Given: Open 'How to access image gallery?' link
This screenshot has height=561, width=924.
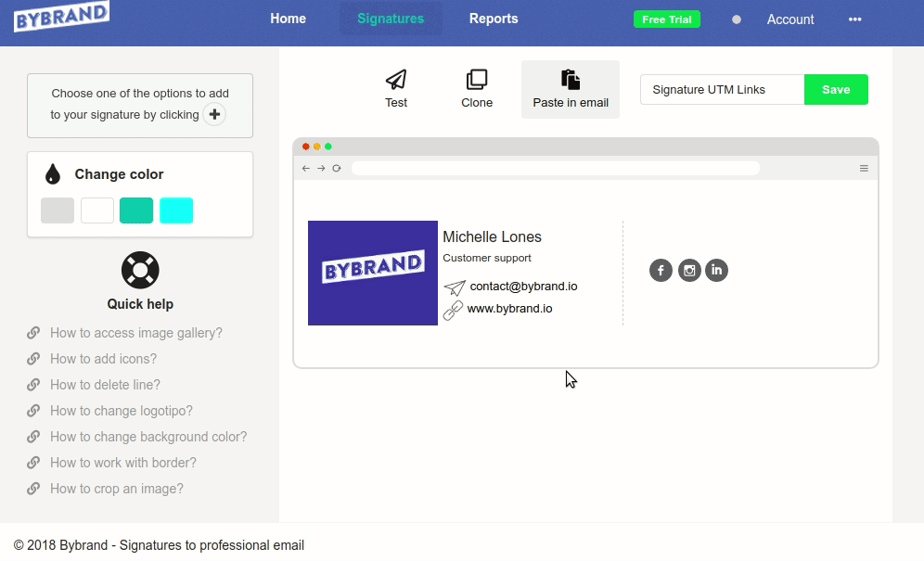Looking at the screenshot, I should tap(136, 333).
